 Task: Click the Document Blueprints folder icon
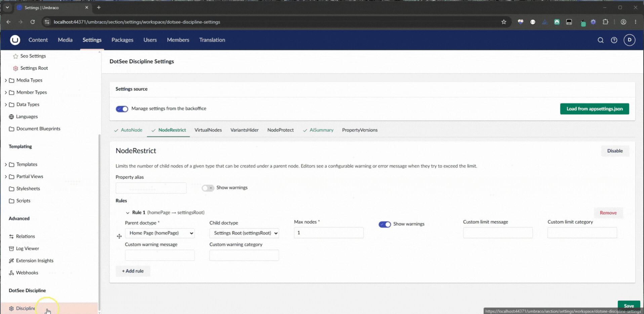click(x=11, y=129)
